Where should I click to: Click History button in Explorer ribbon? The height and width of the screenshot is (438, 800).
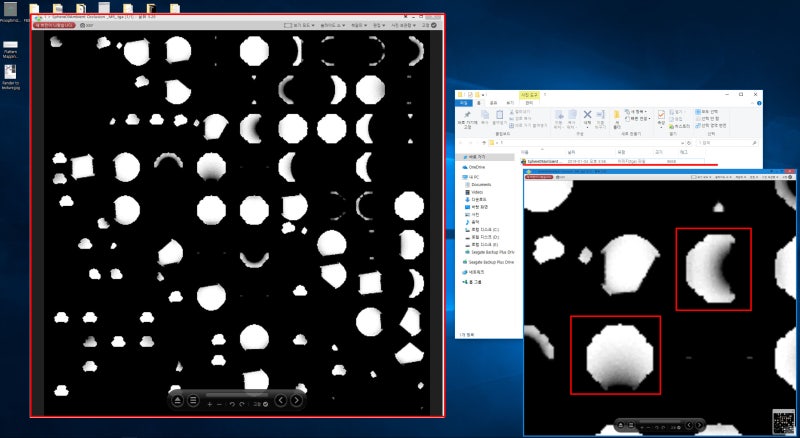(679, 126)
